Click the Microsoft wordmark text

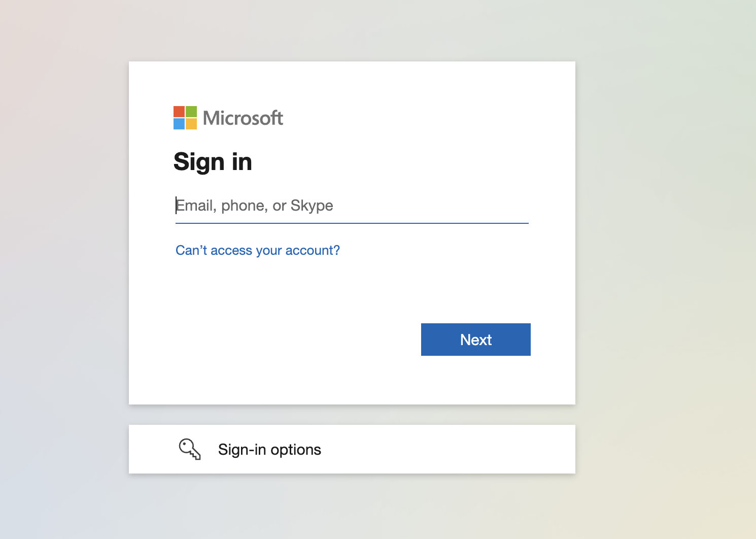[243, 118]
